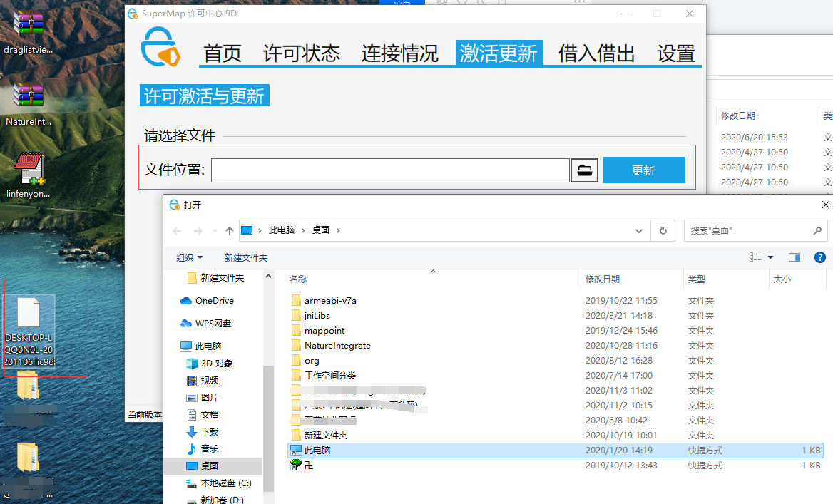Image resolution: width=833 pixels, height=504 pixels.
Task: Toggle the preview pane icon
Action: coord(794,257)
